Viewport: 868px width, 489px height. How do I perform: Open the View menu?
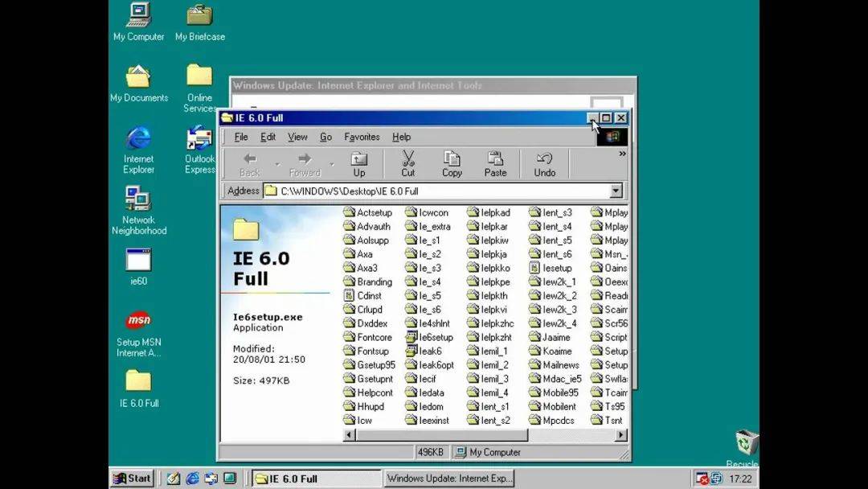click(297, 138)
